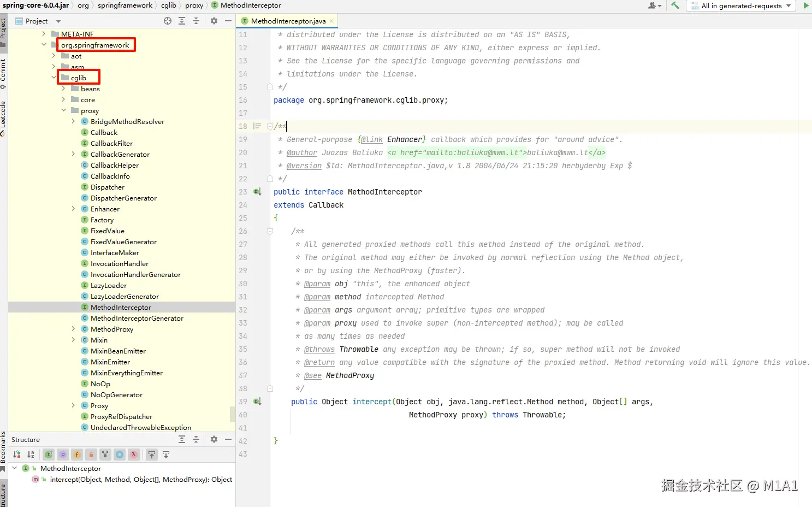Open Project panel gear settings

(214, 21)
